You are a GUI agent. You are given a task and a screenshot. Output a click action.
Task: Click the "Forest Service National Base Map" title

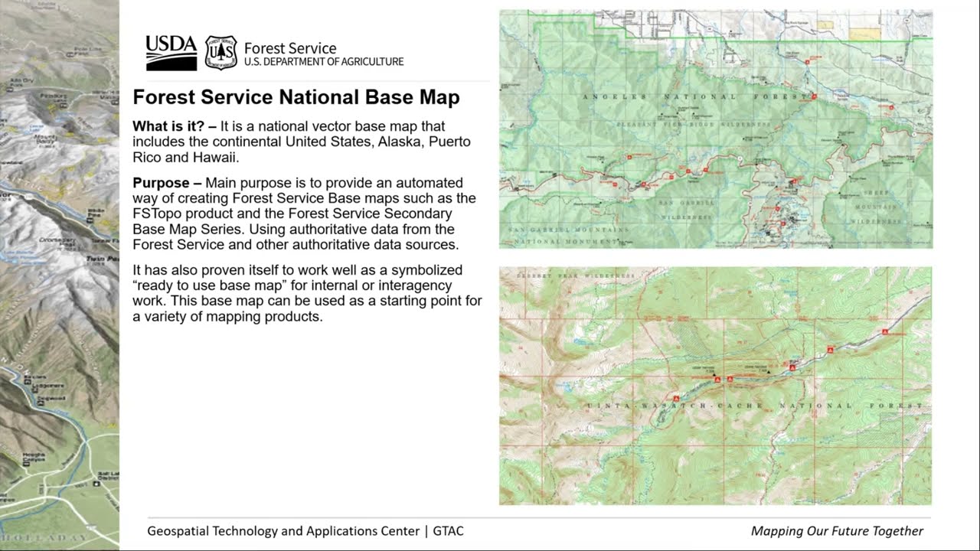[296, 97]
